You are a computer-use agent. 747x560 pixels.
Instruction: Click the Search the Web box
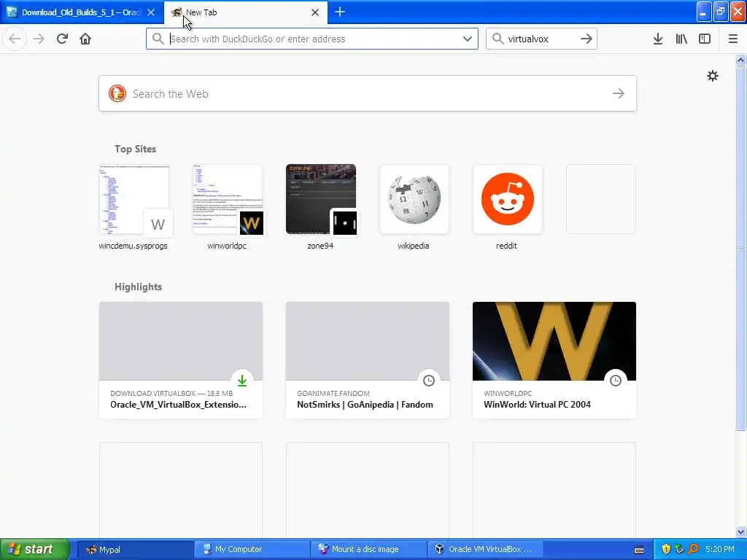368,93
